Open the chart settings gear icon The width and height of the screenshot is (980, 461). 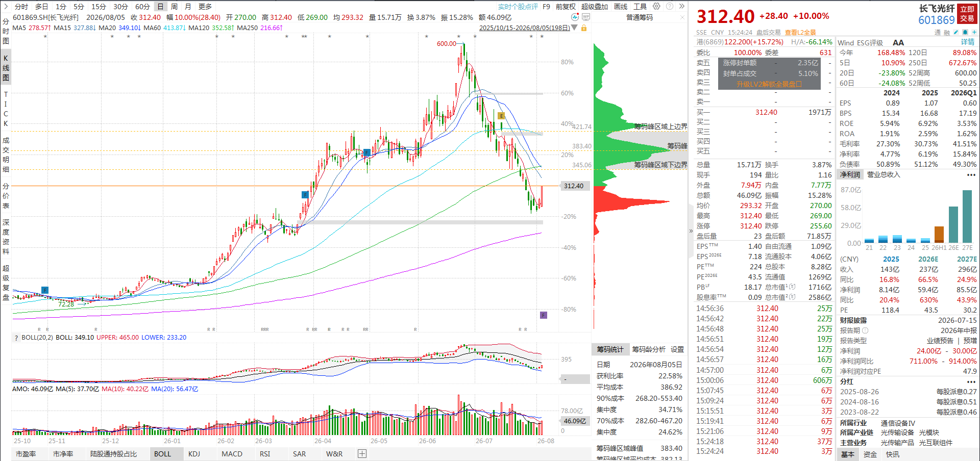[x=656, y=6]
